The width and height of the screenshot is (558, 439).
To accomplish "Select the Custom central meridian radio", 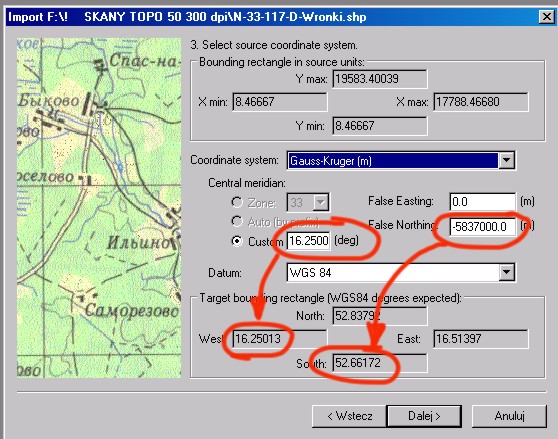I will [237, 241].
